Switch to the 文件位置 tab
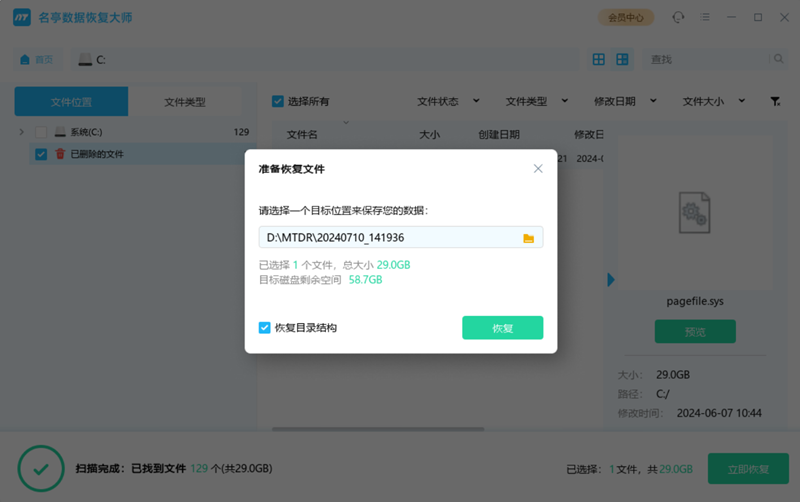Screen dimensions: 800x502 71,102
